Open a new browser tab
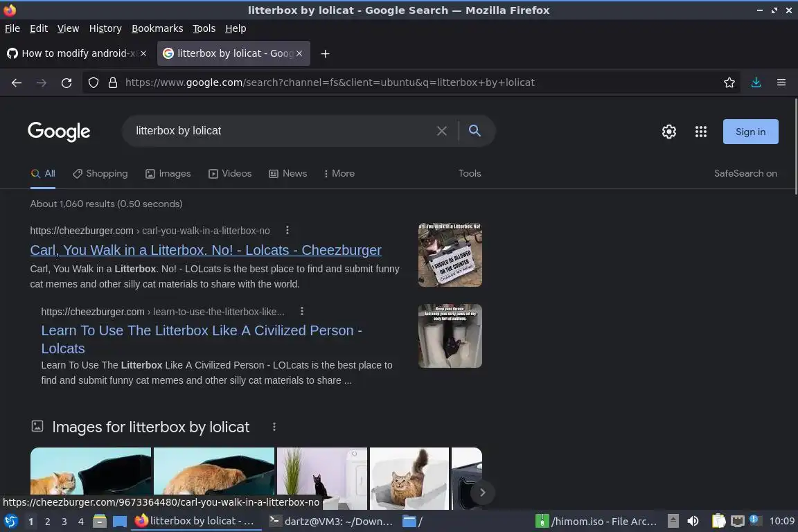This screenshot has height=532, width=798. click(325, 53)
